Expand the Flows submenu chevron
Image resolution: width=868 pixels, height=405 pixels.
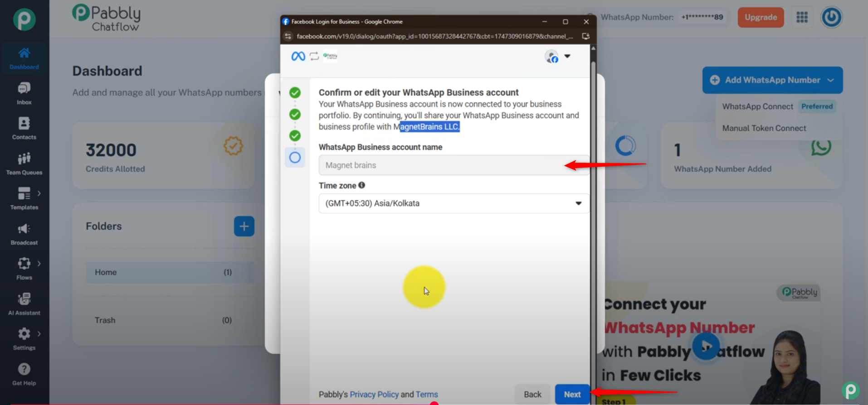click(x=39, y=264)
